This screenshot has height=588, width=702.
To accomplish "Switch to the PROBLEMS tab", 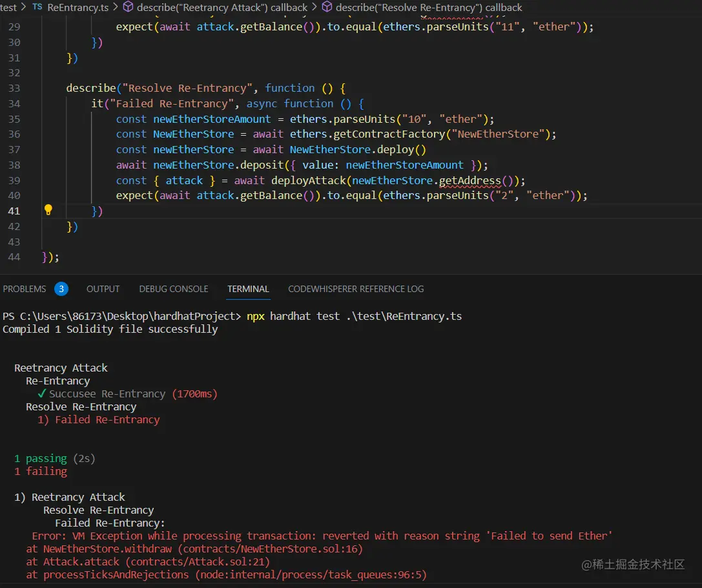I will click(x=24, y=289).
